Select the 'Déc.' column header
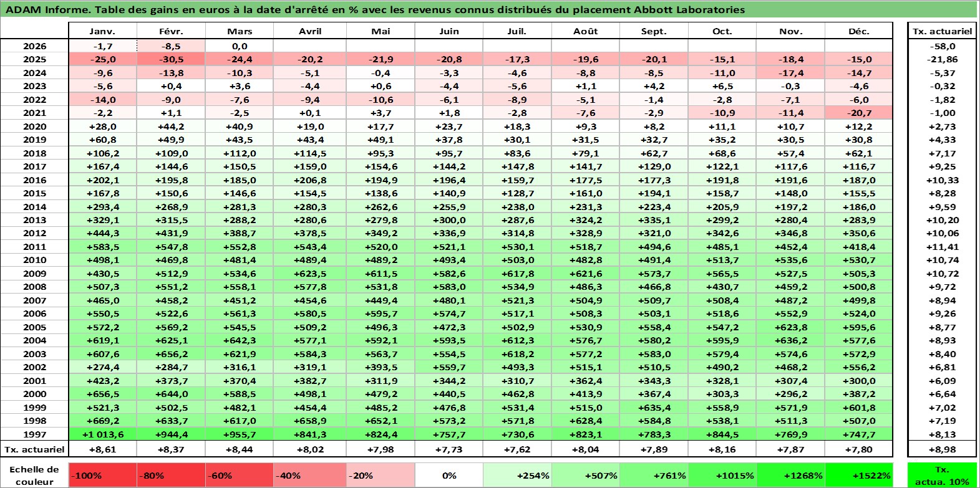This screenshot has width=980, height=488. (x=858, y=31)
